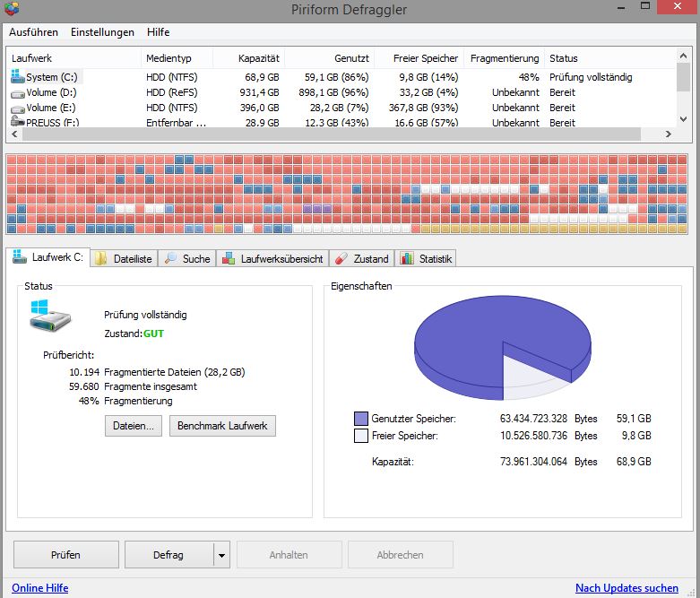
Task: Open the Dateien... button
Action: (x=133, y=426)
